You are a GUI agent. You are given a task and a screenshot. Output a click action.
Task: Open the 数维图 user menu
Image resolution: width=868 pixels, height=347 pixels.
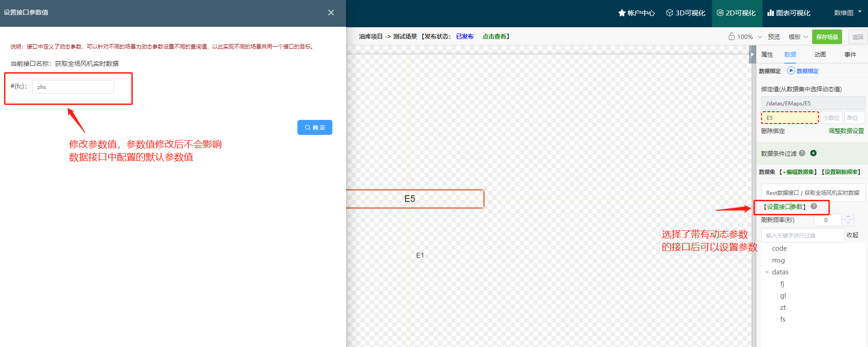pos(848,13)
